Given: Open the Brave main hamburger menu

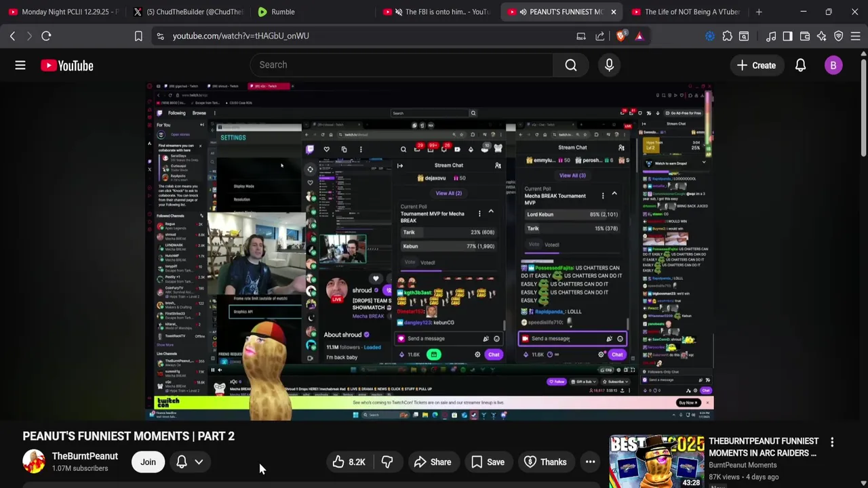Looking at the screenshot, I should tap(855, 36).
